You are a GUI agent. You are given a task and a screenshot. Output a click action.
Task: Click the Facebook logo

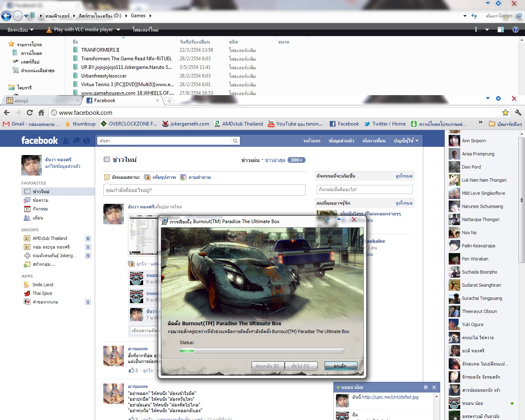tap(39, 141)
